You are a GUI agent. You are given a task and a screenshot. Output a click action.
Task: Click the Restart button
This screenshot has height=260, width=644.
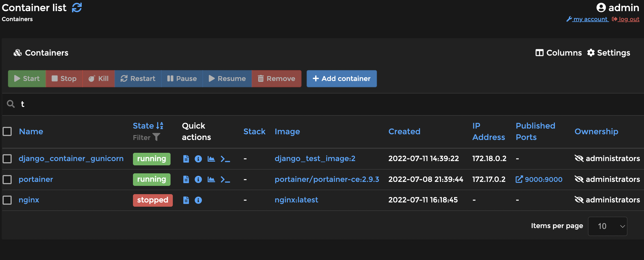pyautogui.click(x=138, y=79)
